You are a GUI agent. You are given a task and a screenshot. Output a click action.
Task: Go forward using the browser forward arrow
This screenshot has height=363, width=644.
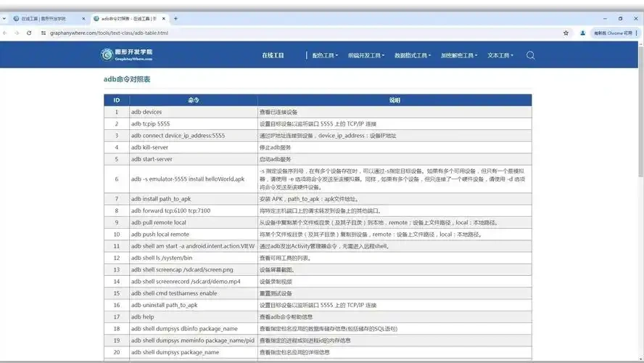click(17, 33)
